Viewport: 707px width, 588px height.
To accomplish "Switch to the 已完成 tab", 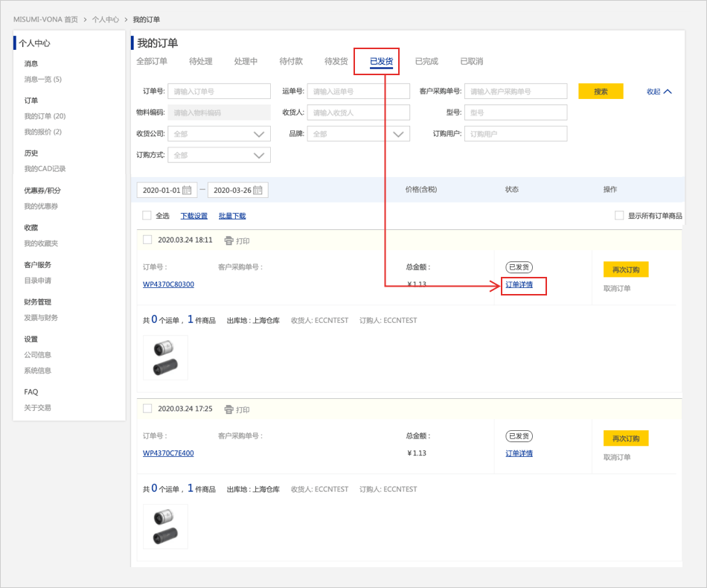I will point(426,61).
